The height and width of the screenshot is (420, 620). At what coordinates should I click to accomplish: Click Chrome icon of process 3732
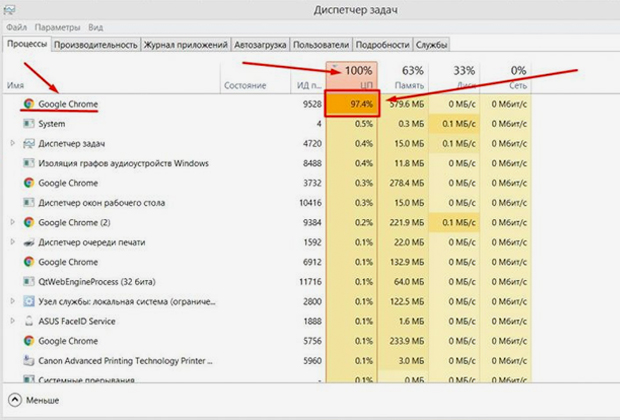[28, 183]
